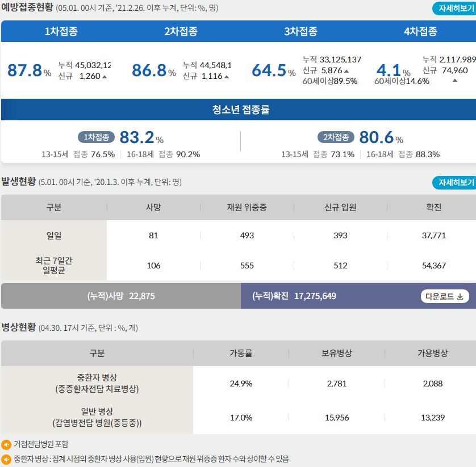Click the 중환자 병상 row label
The height and width of the screenshot is (467, 476).
[97, 384]
